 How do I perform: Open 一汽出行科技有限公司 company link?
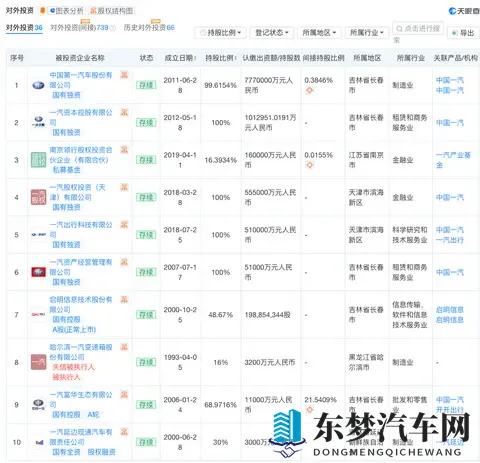tap(81, 229)
